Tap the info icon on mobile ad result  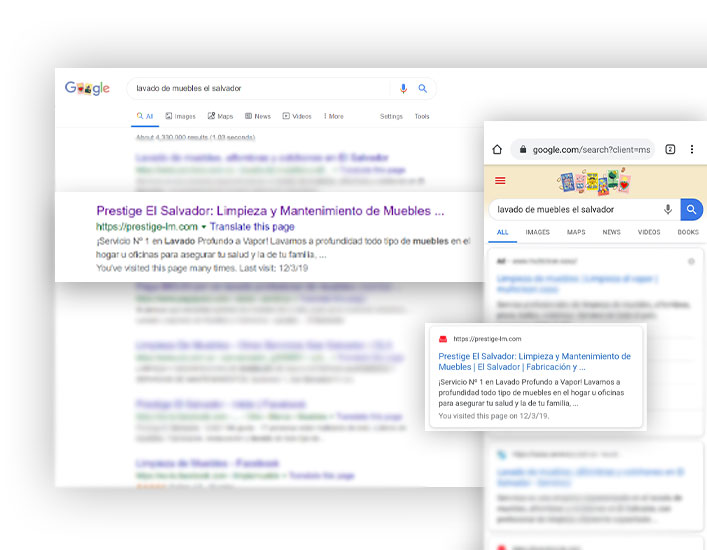pos(691,261)
